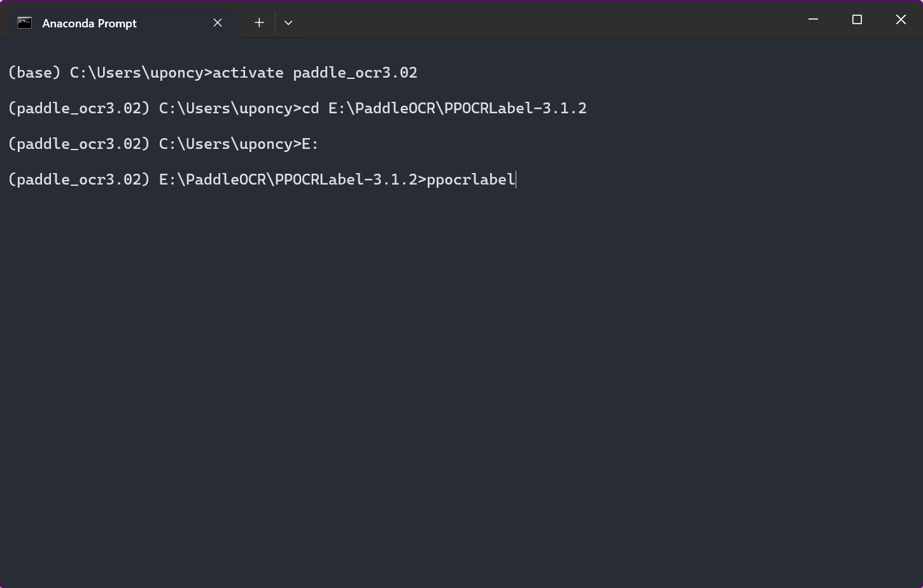Viewport: 923px width, 588px height.
Task: Select the Anaconda Prompt tab title
Action: point(89,24)
